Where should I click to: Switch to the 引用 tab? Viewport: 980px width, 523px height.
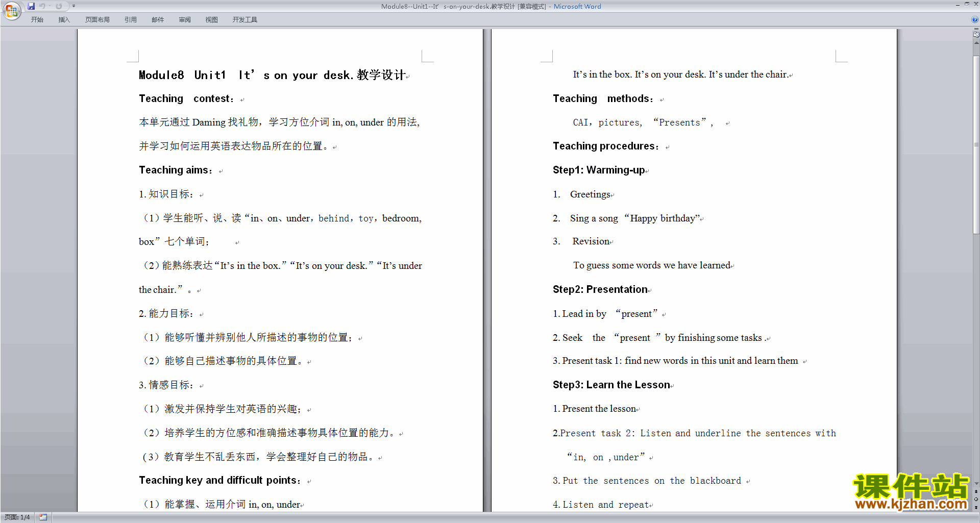tap(131, 20)
